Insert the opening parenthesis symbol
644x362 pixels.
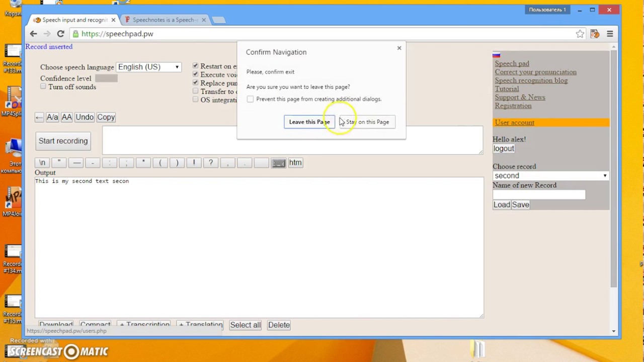(160, 163)
